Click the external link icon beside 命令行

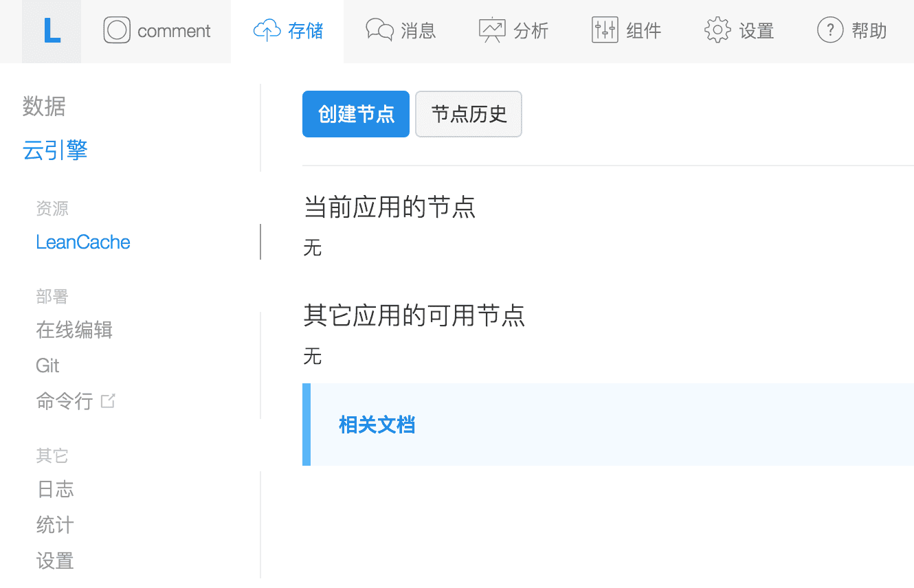tap(108, 400)
